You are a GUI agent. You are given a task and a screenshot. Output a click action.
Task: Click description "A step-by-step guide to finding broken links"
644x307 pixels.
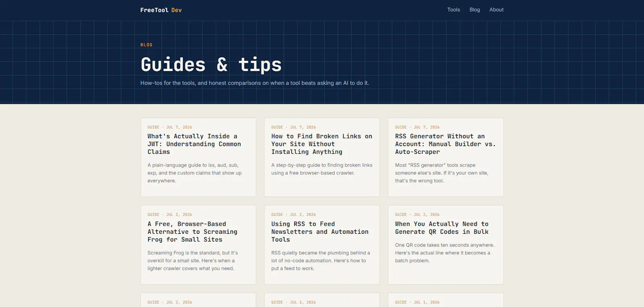322,169
